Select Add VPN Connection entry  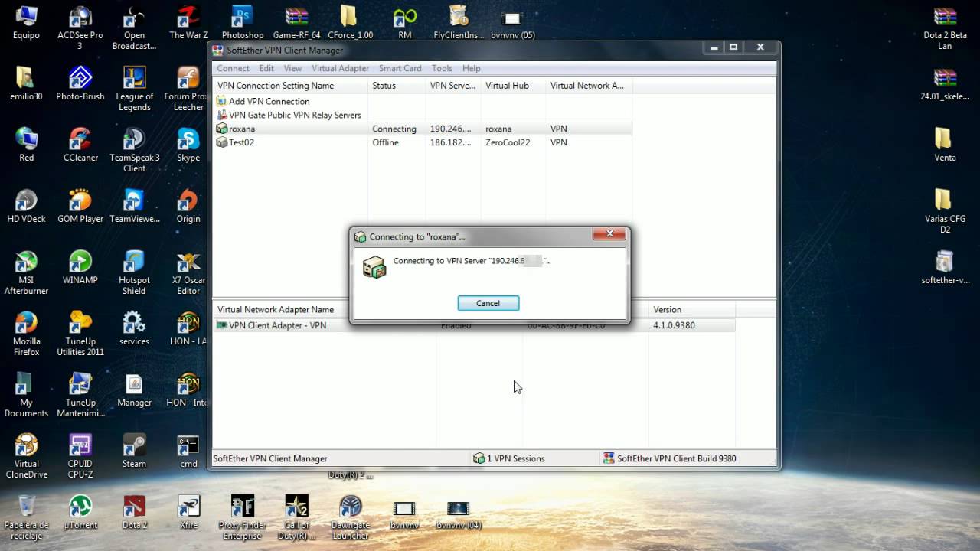click(x=263, y=101)
